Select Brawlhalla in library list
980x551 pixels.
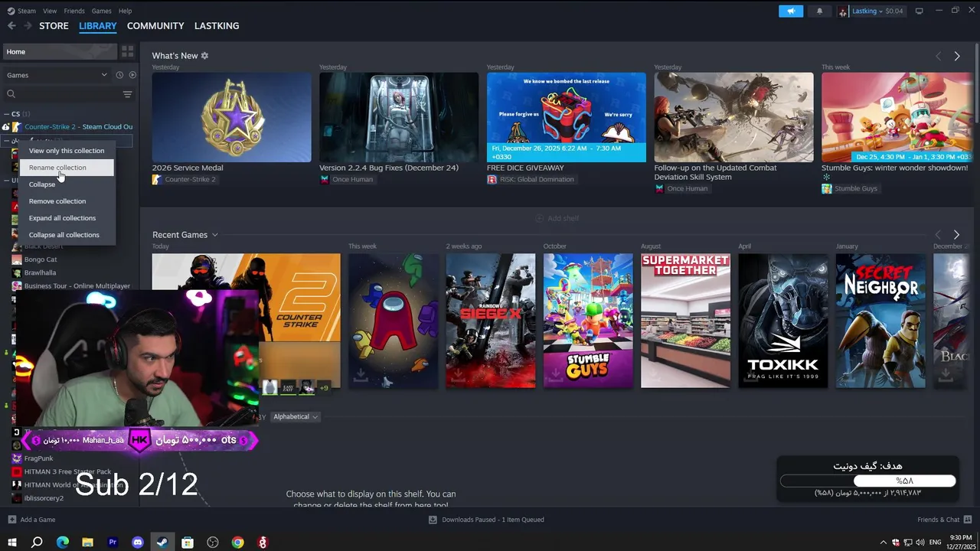40,272
